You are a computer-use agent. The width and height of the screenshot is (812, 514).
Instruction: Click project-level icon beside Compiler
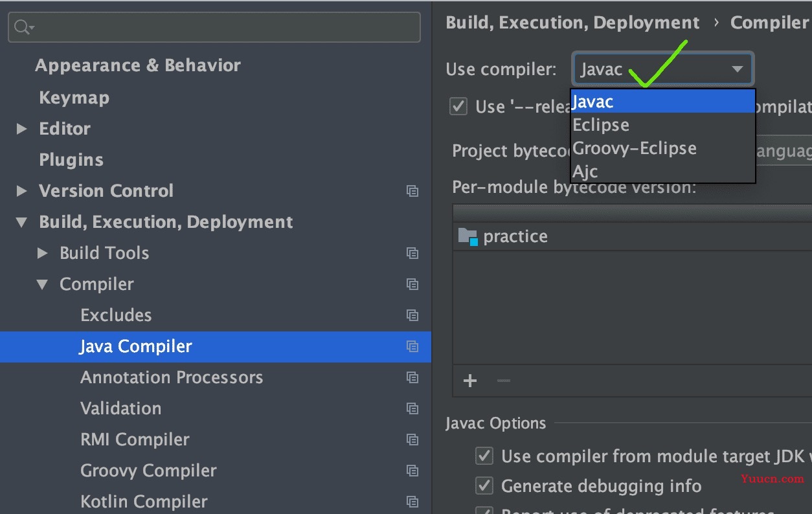pyautogui.click(x=412, y=284)
